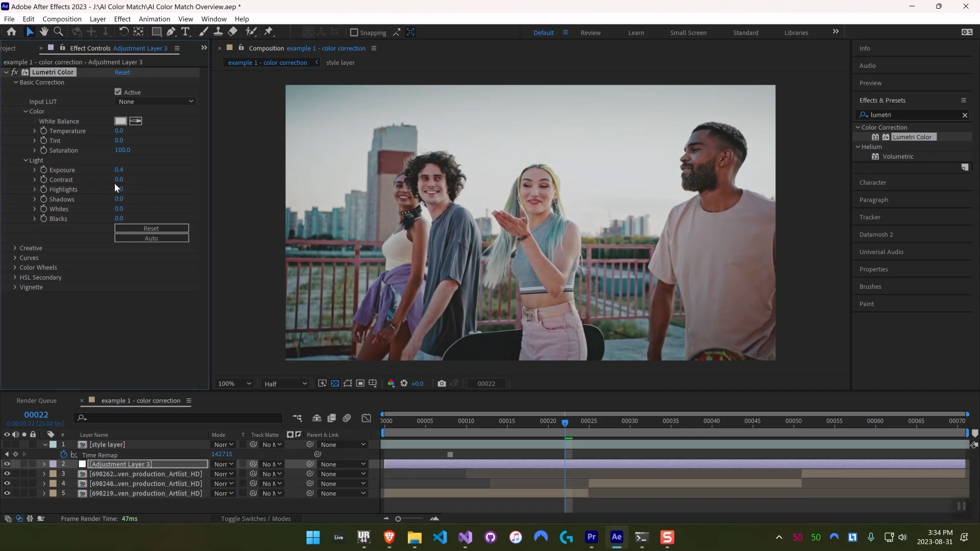
Task: Select the Puppet Pin tool
Action: tap(268, 32)
